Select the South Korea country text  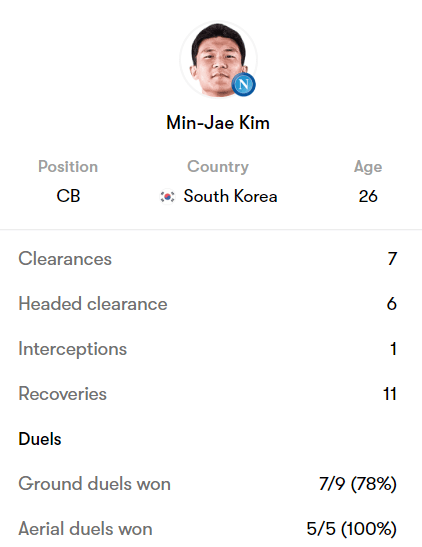[x=230, y=196]
